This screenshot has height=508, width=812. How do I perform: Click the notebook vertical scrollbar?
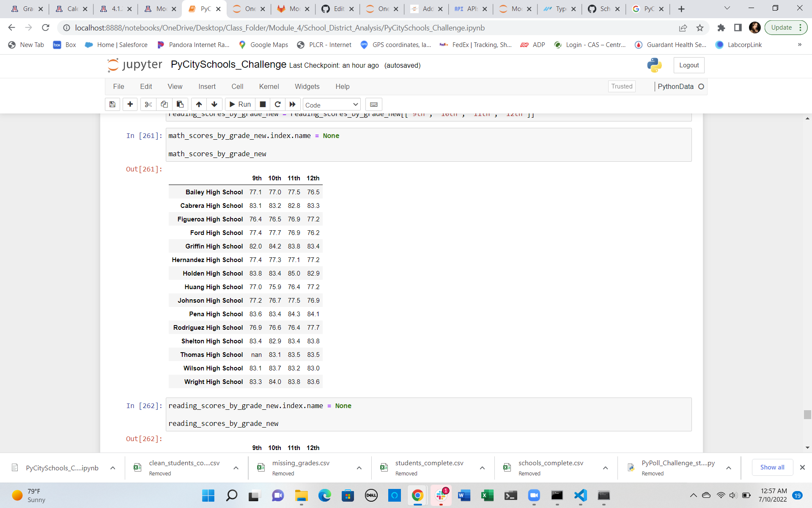[x=807, y=415]
